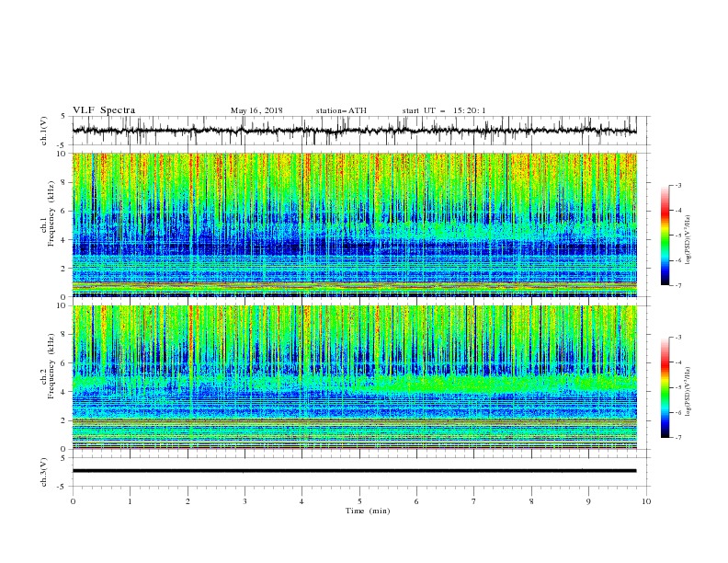Screen dimensions: 728x563
Task: Click the '-3' label on ch.2 color bar
Action: tap(678, 338)
